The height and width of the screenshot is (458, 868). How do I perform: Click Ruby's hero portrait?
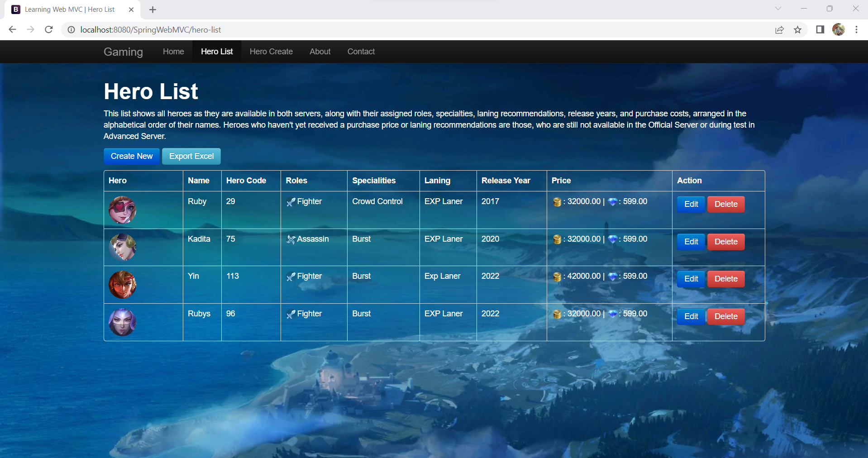pyautogui.click(x=122, y=210)
